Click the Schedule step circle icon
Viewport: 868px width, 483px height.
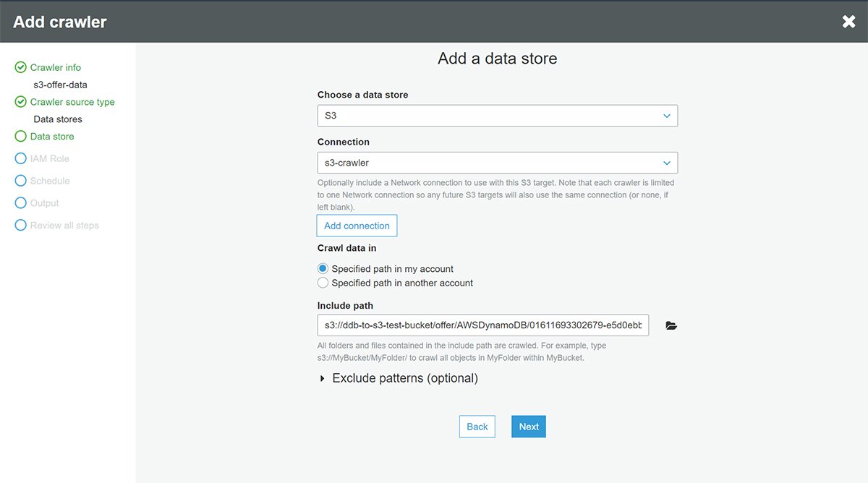tap(20, 181)
